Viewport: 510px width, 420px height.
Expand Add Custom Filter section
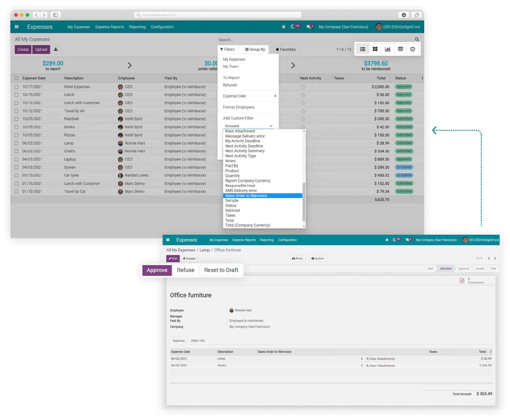pos(238,118)
